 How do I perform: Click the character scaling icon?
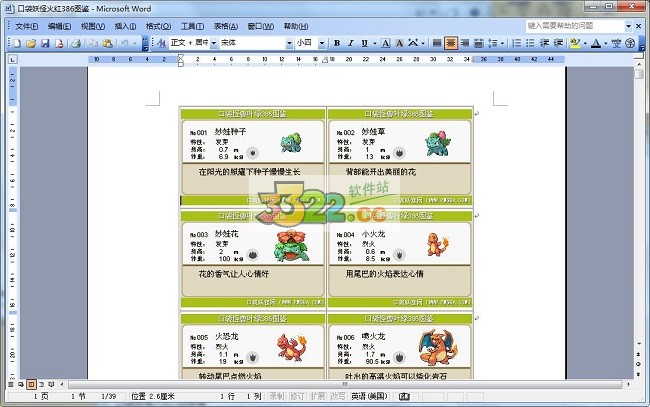(413, 43)
